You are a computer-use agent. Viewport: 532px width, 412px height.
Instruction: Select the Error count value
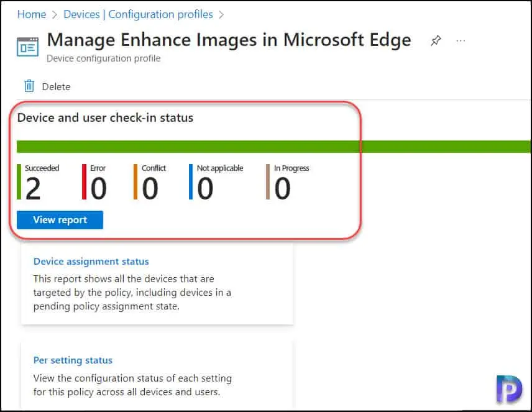coord(99,188)
